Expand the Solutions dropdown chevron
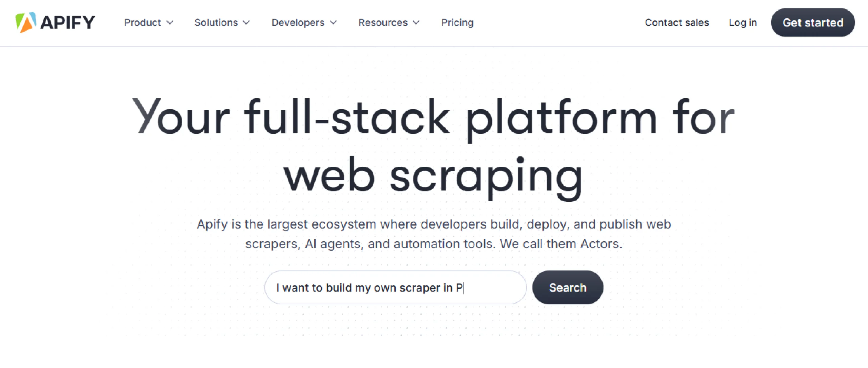 (246, 23)
